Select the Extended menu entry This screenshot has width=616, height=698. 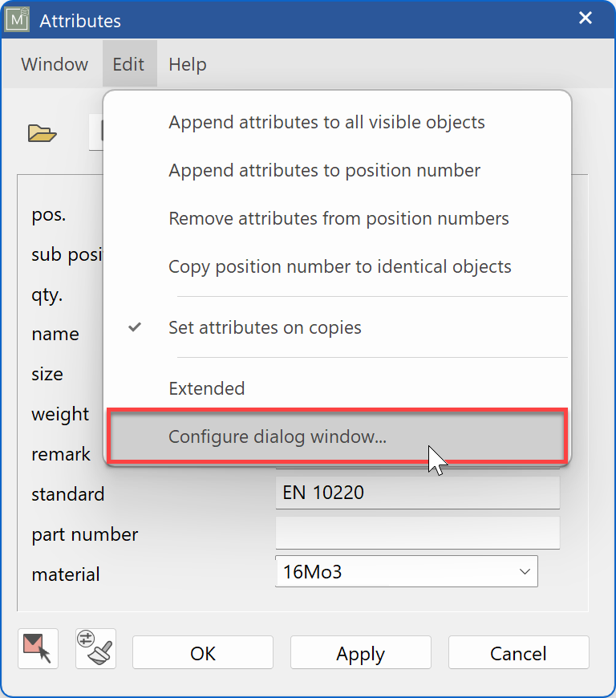(338, 388)
